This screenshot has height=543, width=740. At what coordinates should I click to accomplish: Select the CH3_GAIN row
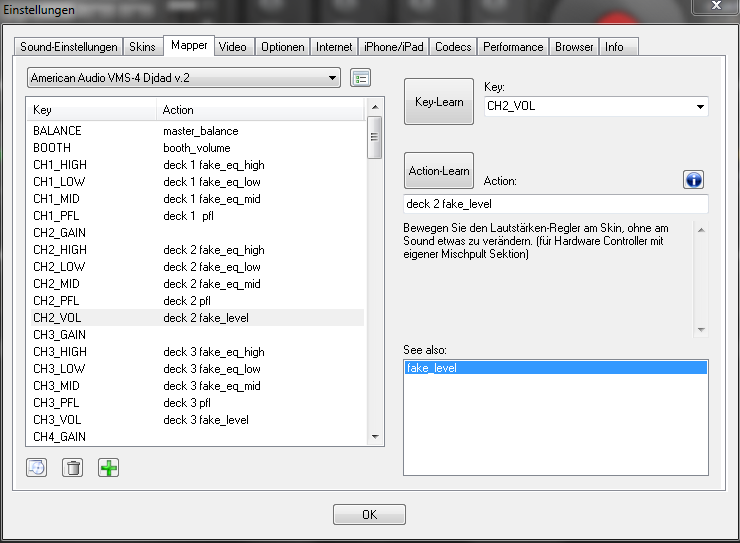[197, 334]
